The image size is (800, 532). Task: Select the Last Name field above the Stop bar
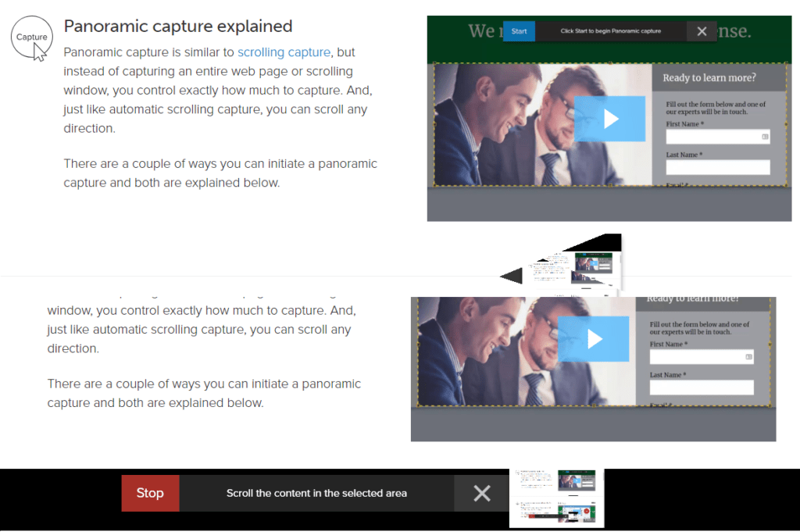pos(701,387)
